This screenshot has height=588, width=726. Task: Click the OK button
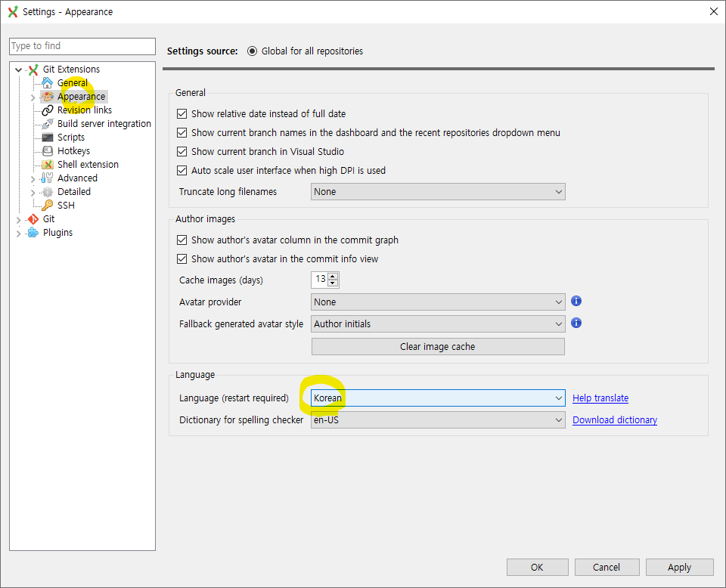537,567
